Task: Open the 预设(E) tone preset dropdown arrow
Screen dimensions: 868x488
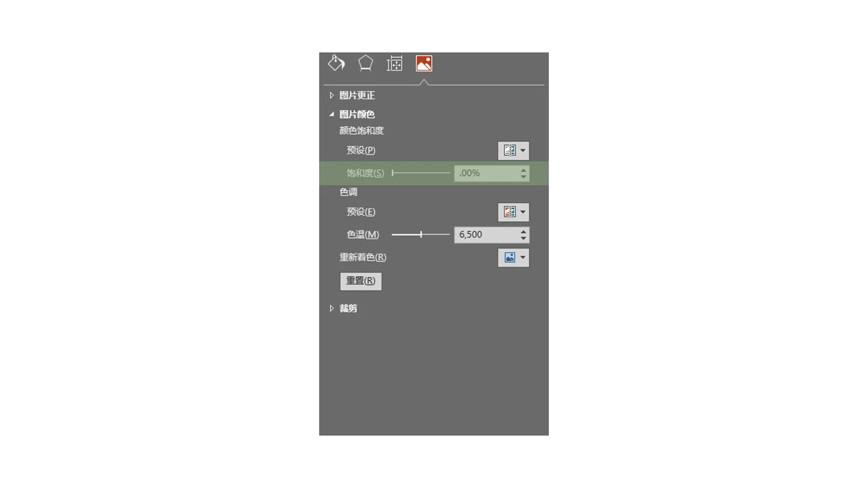Action: pos(523,212)
